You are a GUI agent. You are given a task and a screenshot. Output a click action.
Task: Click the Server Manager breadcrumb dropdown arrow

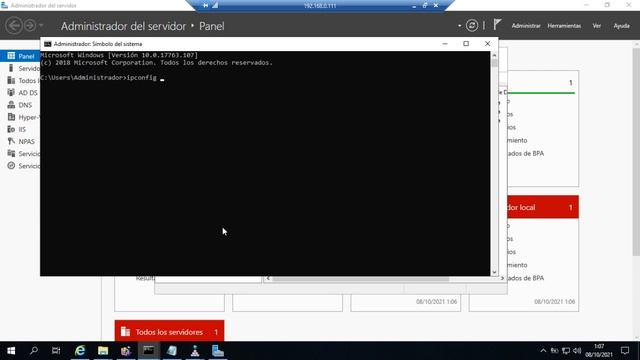(x=460, y=26)
